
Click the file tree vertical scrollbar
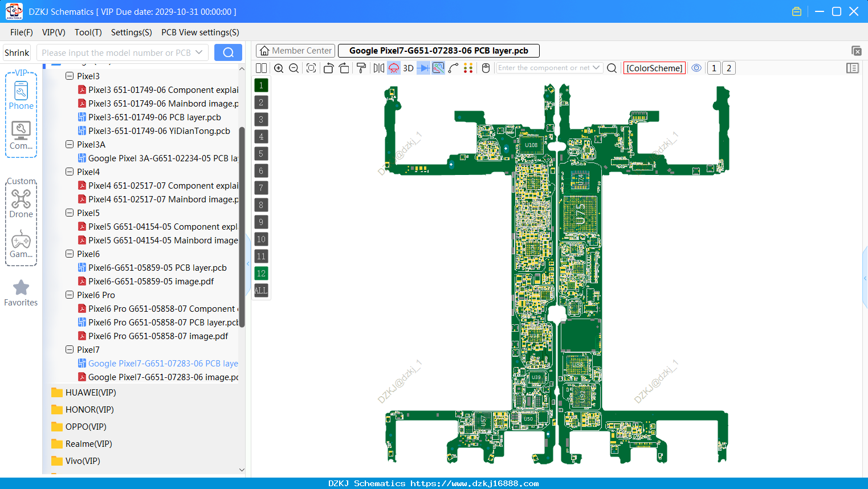242,227
